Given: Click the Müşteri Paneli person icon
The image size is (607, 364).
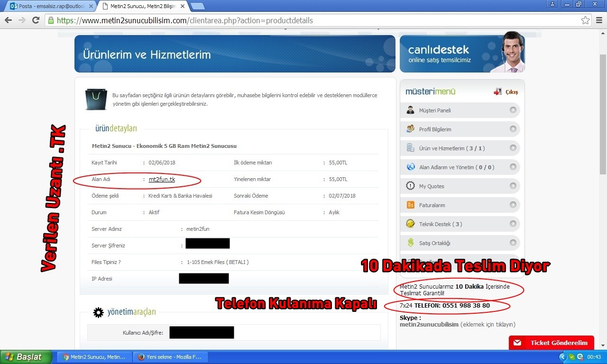Looking at the screenshot, I should (x=411, y=110).
